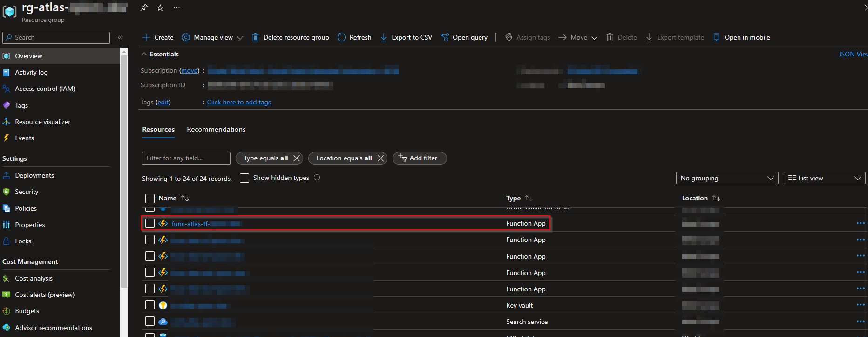Click the Key vault type cell
Image resolution: width=868 pixels, height=337 pixels.
pos(519,305)
